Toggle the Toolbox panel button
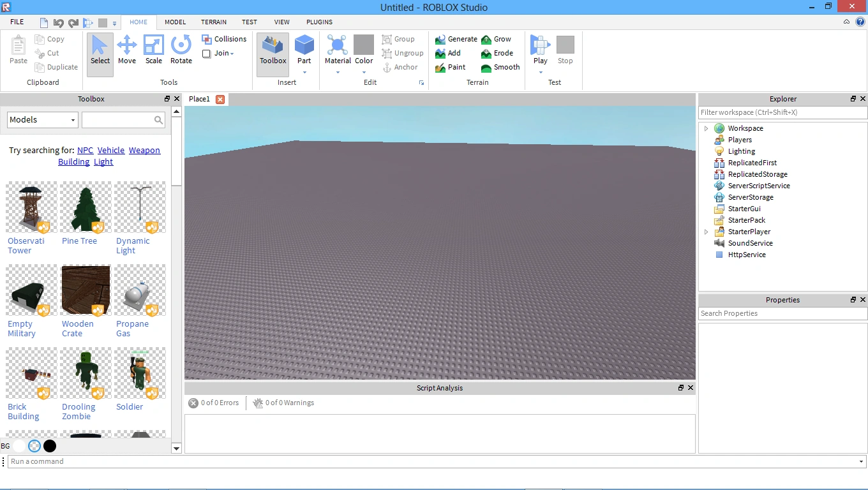This screenshot has width=868, height=490. [x=273, y=50]
